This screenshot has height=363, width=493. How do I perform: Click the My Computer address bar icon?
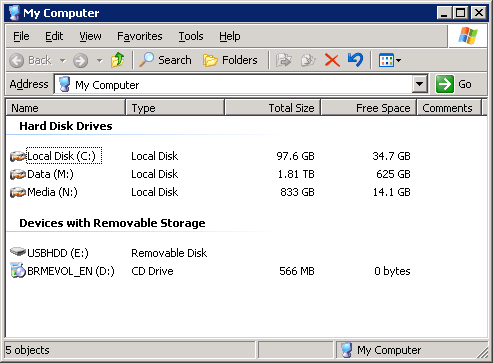click(64, 84)
